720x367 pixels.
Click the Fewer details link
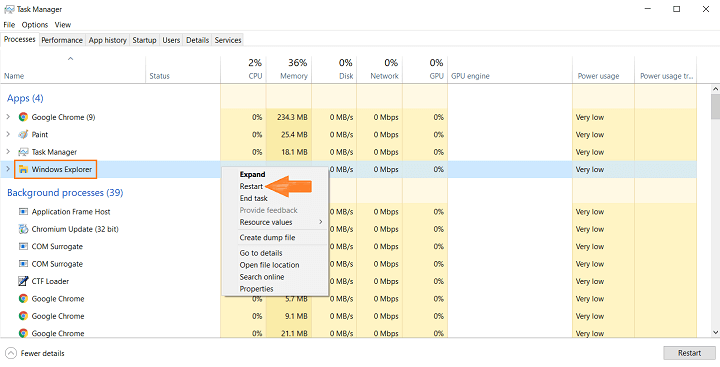42,353
